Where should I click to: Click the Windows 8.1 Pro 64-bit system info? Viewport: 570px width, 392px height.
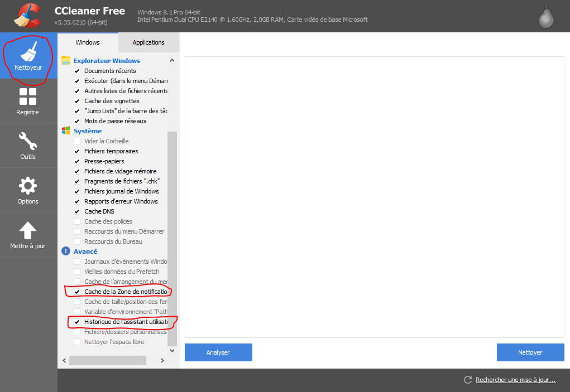pos(169,12)
